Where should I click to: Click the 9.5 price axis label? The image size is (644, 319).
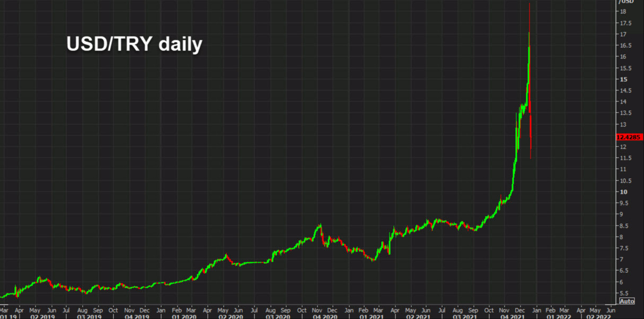pos(624,203)
